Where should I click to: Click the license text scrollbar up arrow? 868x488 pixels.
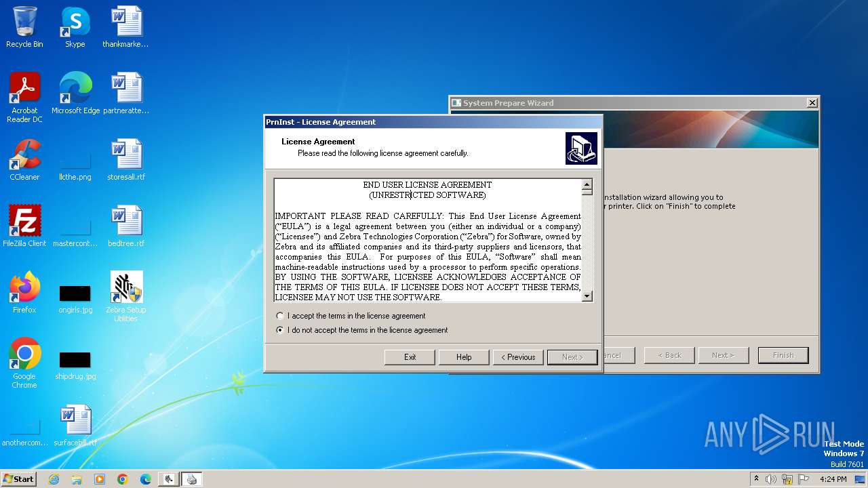point(587,184)
